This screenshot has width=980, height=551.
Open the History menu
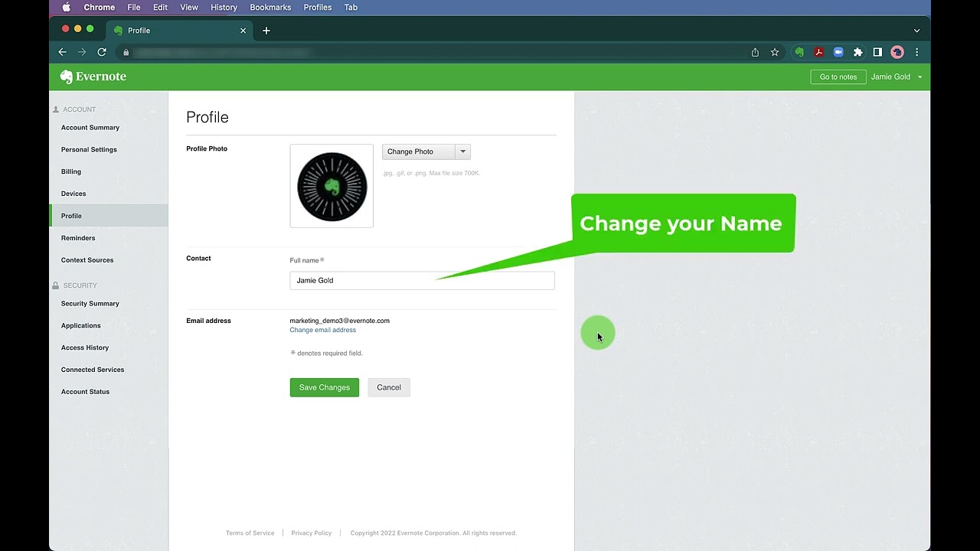224,7
